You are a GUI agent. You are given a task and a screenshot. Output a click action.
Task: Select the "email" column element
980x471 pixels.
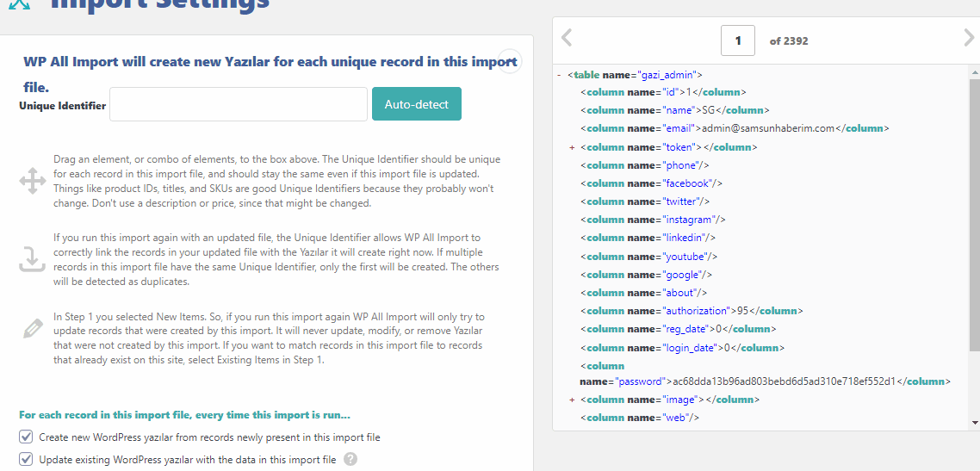[735, 128]
